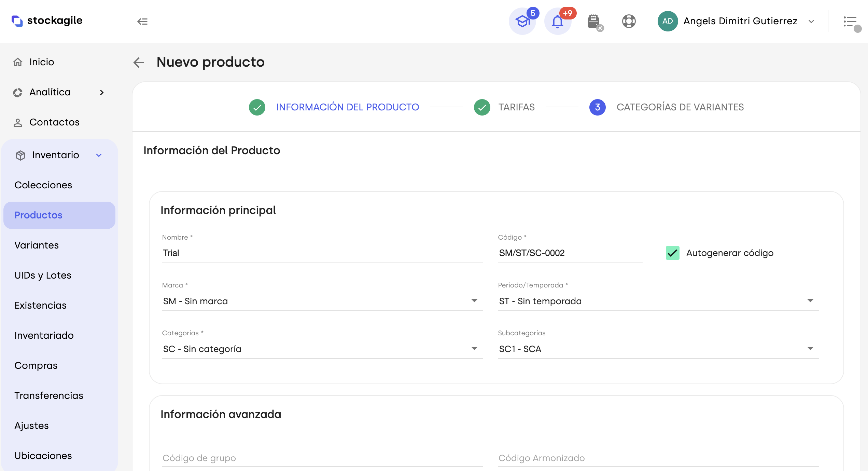Go to Inicio in the sidebar
Viewport: 868px width, 471px height.
(x=42, y=62)
